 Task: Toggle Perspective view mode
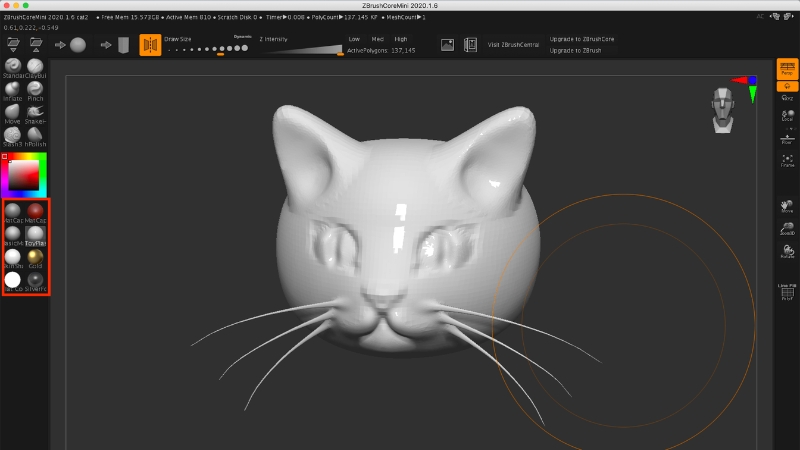787,68
